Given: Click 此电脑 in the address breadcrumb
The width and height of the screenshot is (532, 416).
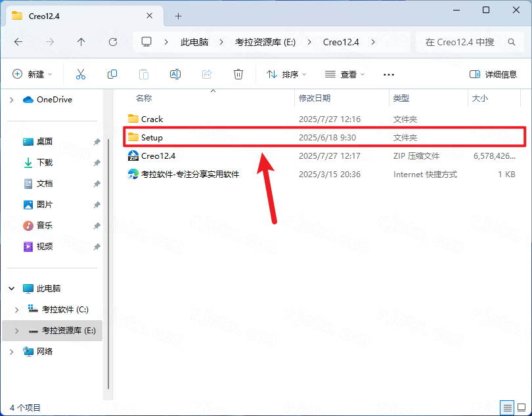Looking at the screenshot, I should (x=194, y=42).
